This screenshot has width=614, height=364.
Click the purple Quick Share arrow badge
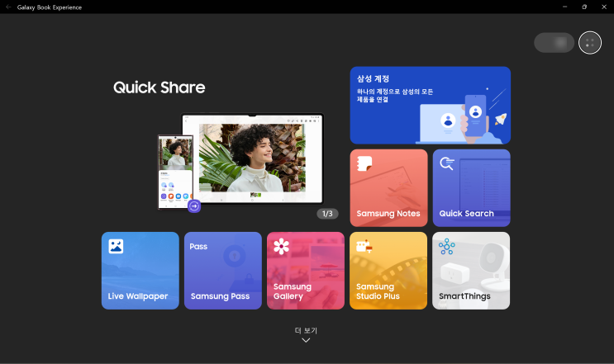(x=194, y=206)
